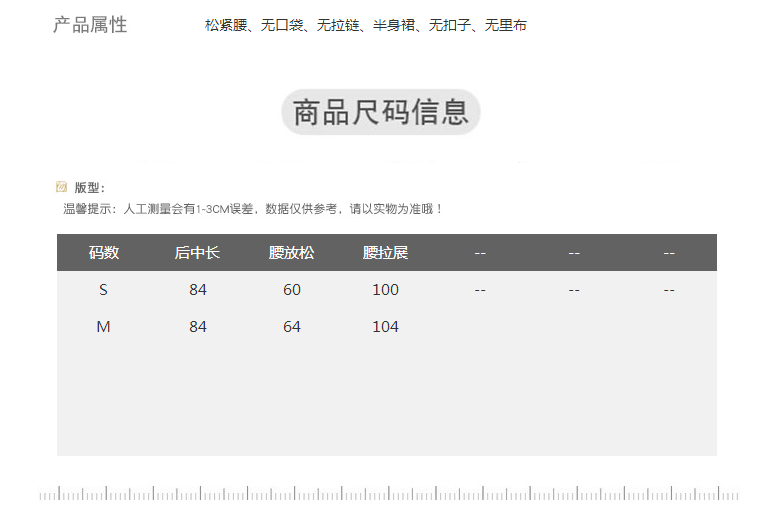
Task: Click the 104 waist stretched value
Action: [x=386, y=327]
